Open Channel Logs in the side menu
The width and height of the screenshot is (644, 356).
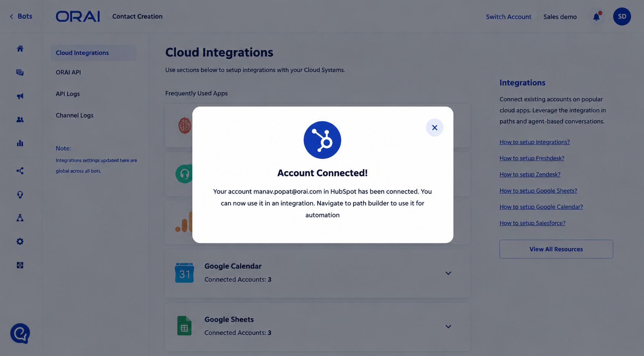click(x=74, y=115)
